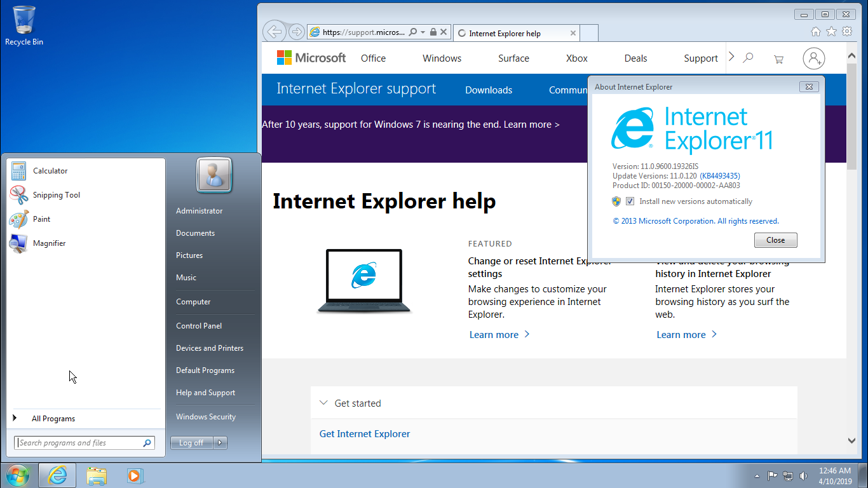Click the Action Center flag tray icon
Viewport: 868px width, 488px height.
click(x=773, y=475)
